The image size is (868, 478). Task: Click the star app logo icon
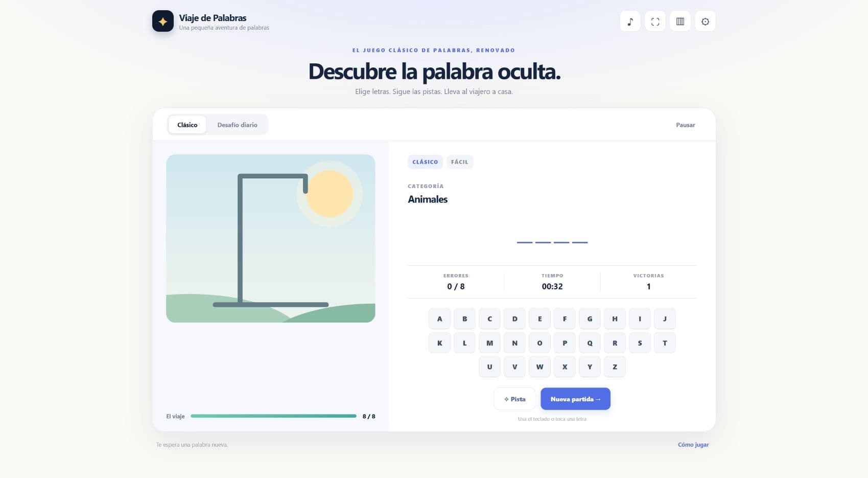tap(163, 21)
